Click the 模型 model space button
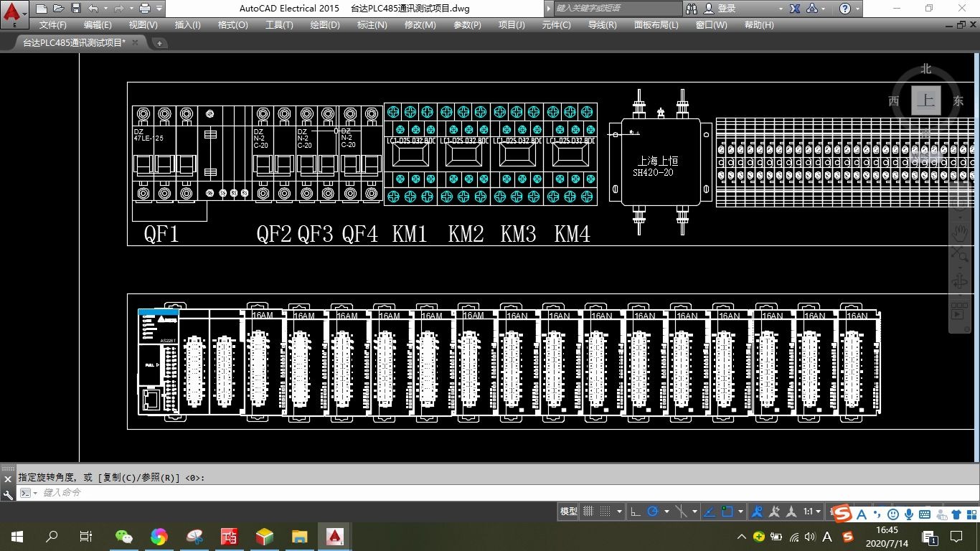This screenshot has height=551, width=980. coord(569,512)
